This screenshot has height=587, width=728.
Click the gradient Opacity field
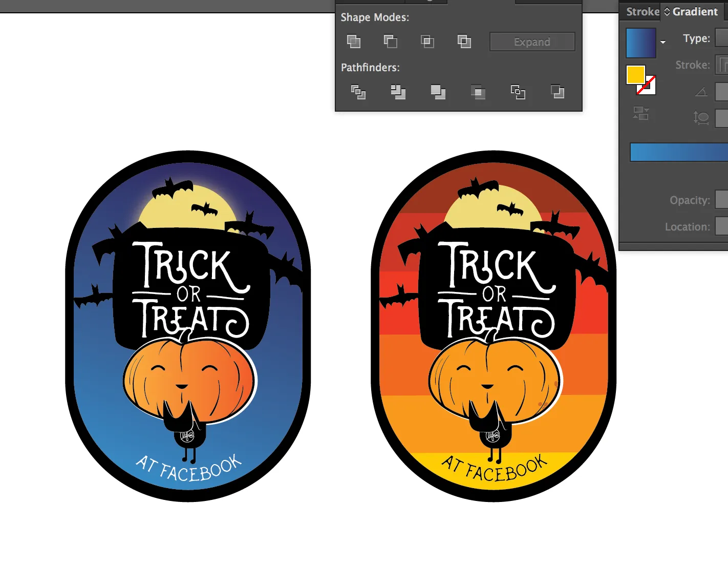721,199
